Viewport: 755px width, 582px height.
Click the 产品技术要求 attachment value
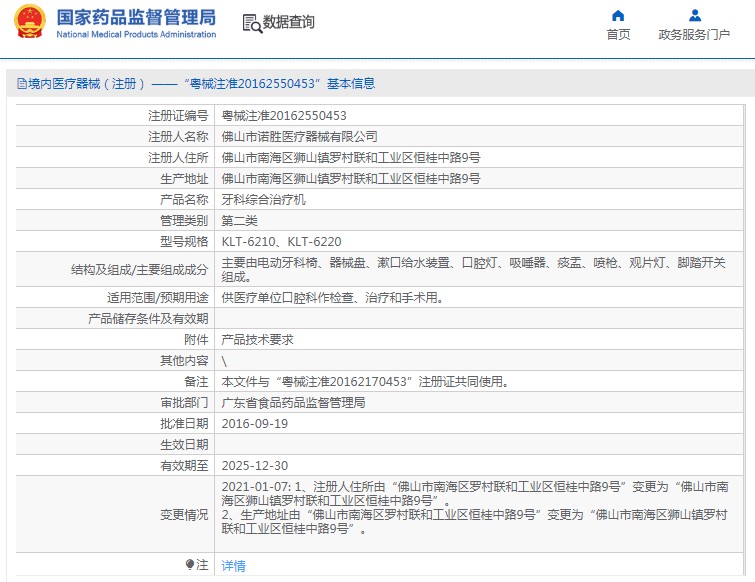[257, 340]
